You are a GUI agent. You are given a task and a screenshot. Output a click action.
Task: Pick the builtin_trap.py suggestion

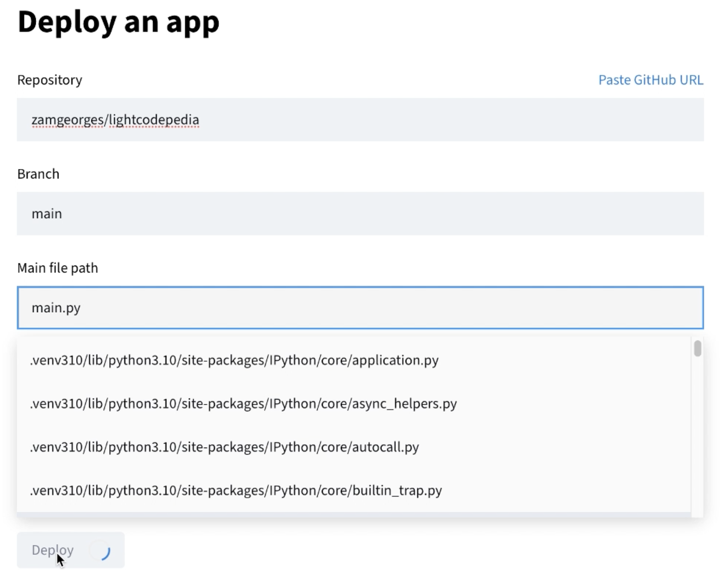point(236,490)
